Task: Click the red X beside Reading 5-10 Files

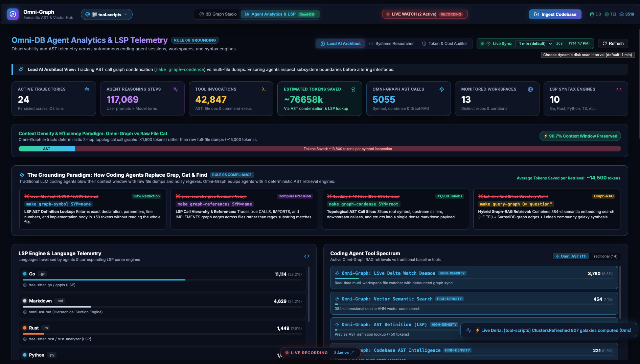Action: click(x=329, y=196)
